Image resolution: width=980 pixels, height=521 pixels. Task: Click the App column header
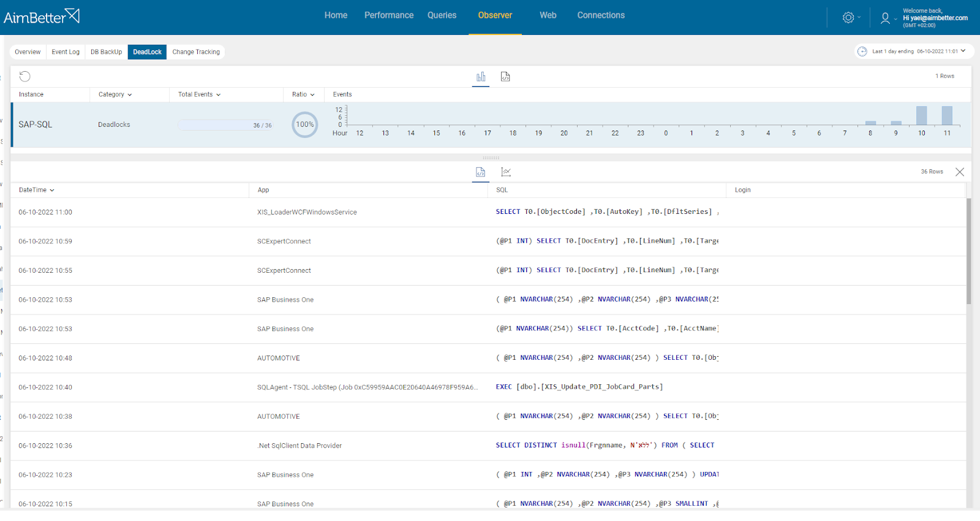263,190
